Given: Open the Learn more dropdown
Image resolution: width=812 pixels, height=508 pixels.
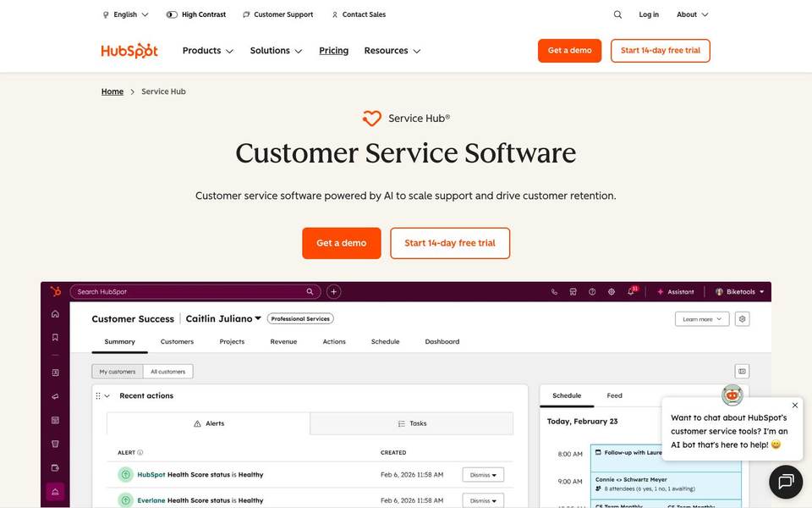Looking at the screenshot, I should 702,319.
